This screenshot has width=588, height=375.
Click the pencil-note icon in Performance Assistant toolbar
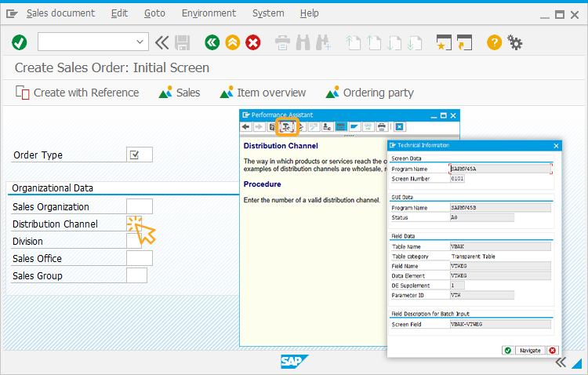click(x=313, y=127)
